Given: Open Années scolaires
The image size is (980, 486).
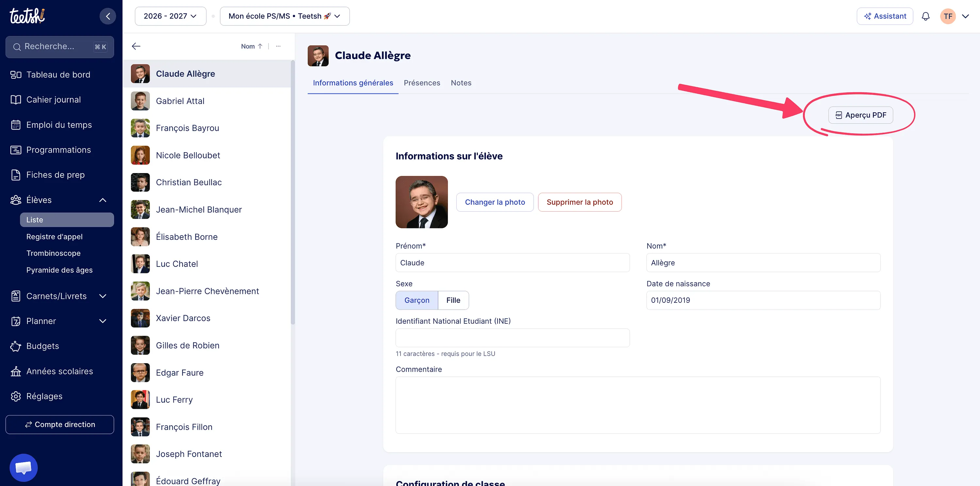Looking at the screenshot, I should pos(60,371).
